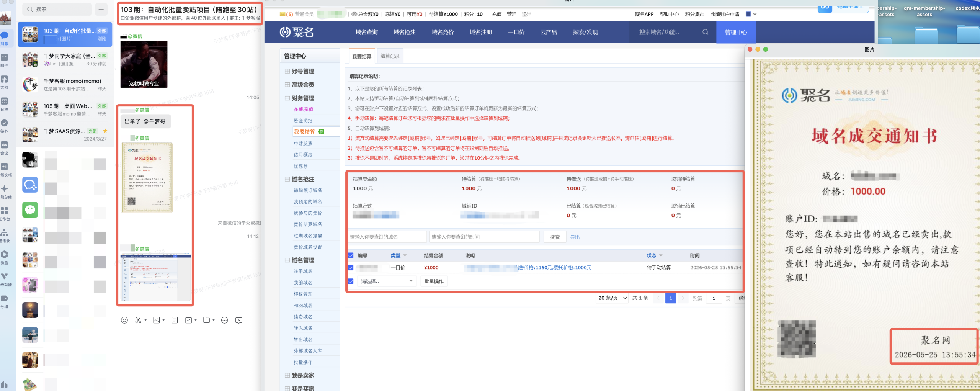Open the dropdown arrow beside 金牌账户申请
This screenshot has height=391, width=980.
755,14
